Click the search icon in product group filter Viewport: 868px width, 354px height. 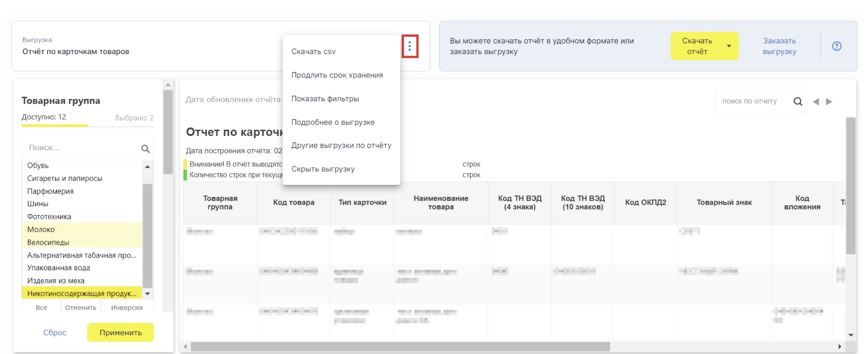[145, 149]
